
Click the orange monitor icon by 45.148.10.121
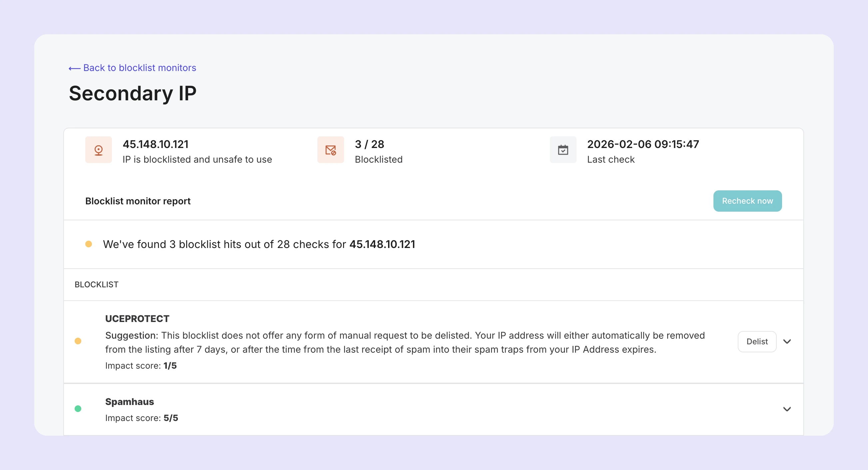[98, 149]
